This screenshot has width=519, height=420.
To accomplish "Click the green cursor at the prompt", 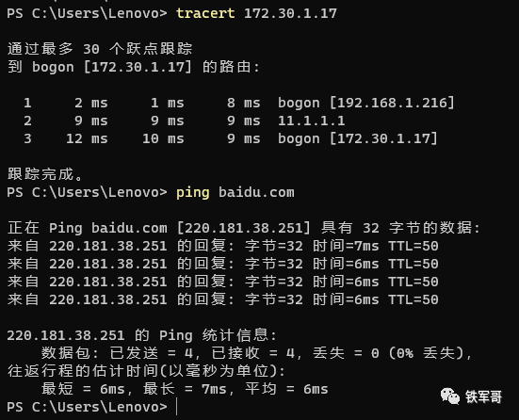I will click(177, 407).
